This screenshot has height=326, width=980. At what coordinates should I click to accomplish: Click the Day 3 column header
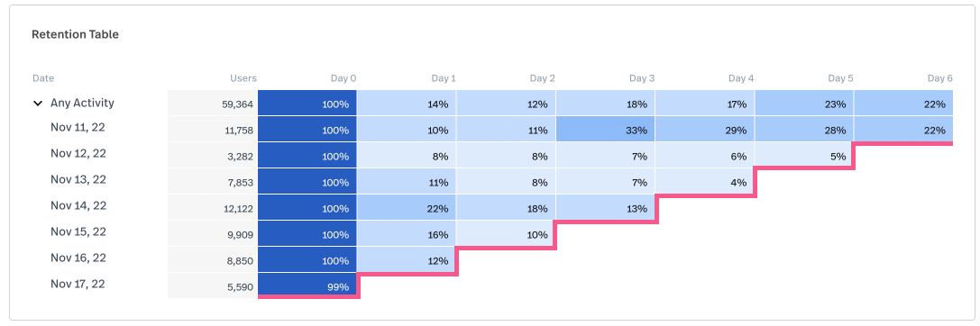pos(642,78)
